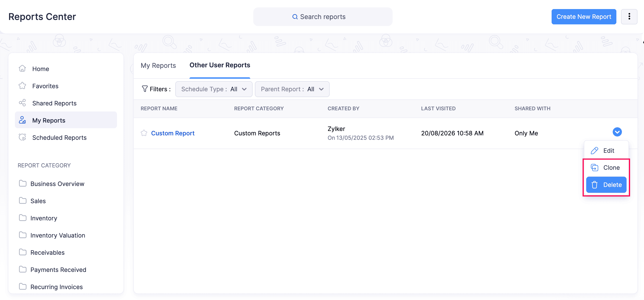This screenshot has width=644, height=300.
Task: Click the Shared Reports share icon
Action: pyautogui.click(x=22, y=103)
